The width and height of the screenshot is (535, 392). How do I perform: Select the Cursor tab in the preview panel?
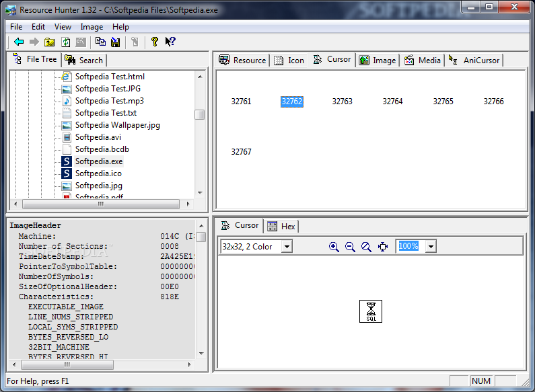pos(240,225)
